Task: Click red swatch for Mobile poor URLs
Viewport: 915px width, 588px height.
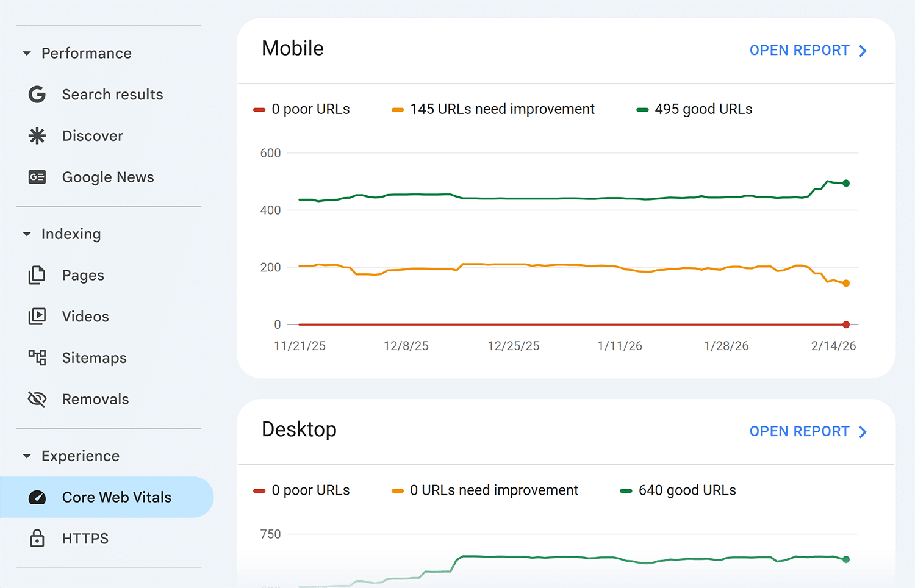Action: (x=259, y=110)
